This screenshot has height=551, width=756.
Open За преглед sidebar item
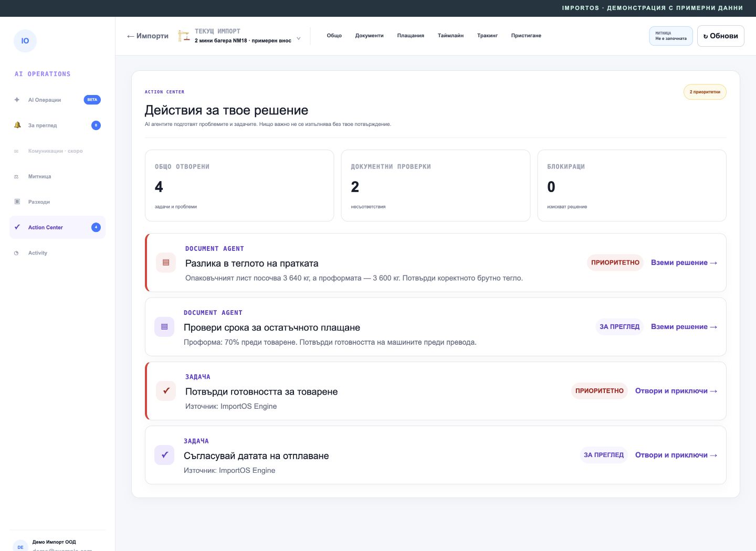tap(57, 125)
